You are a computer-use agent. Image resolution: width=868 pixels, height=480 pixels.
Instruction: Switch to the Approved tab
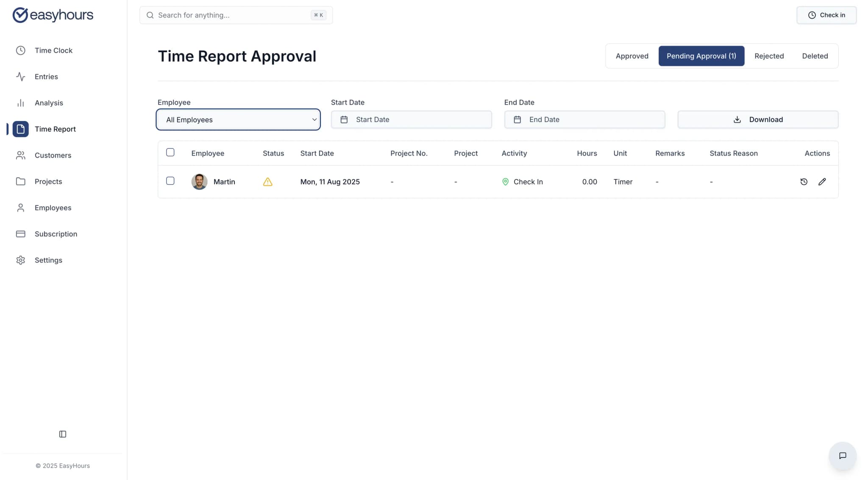click(x=632, y=56)
